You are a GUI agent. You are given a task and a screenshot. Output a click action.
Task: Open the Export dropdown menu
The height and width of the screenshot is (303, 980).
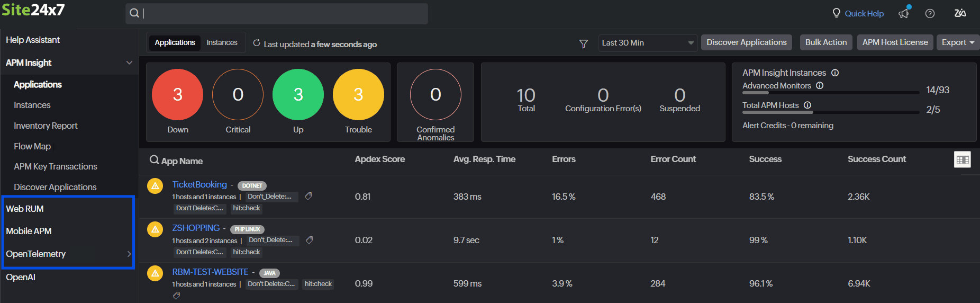[957, 42]
